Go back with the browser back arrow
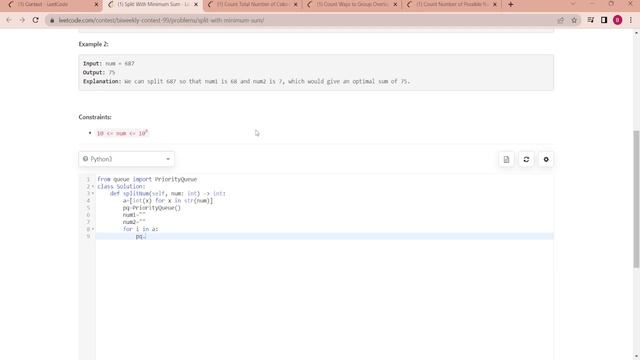640x360 pixels. tap(9, 20)
